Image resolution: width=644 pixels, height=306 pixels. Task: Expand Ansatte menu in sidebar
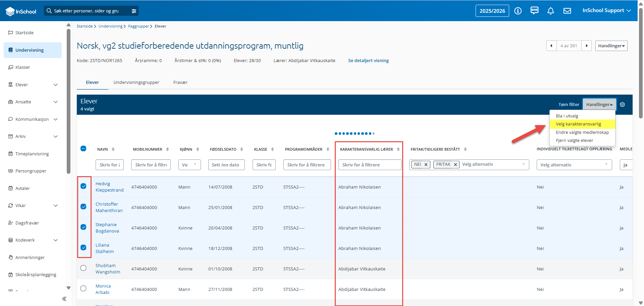56,102
